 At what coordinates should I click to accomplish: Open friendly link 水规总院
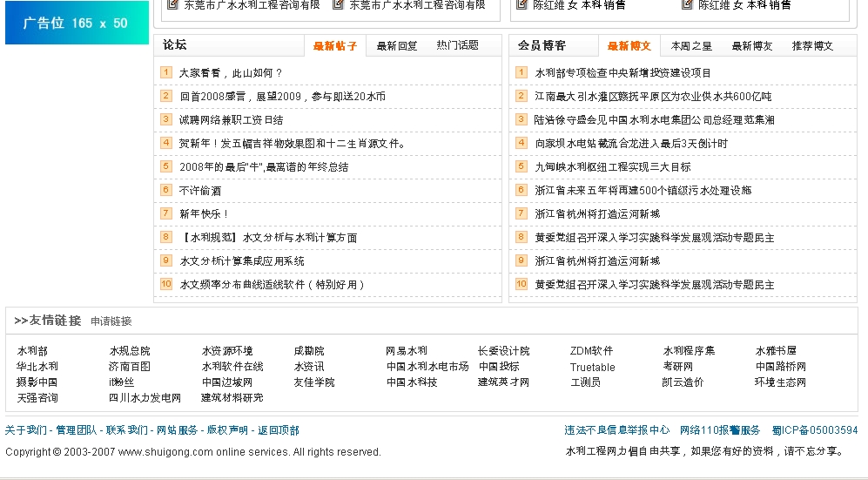point(130,351)
